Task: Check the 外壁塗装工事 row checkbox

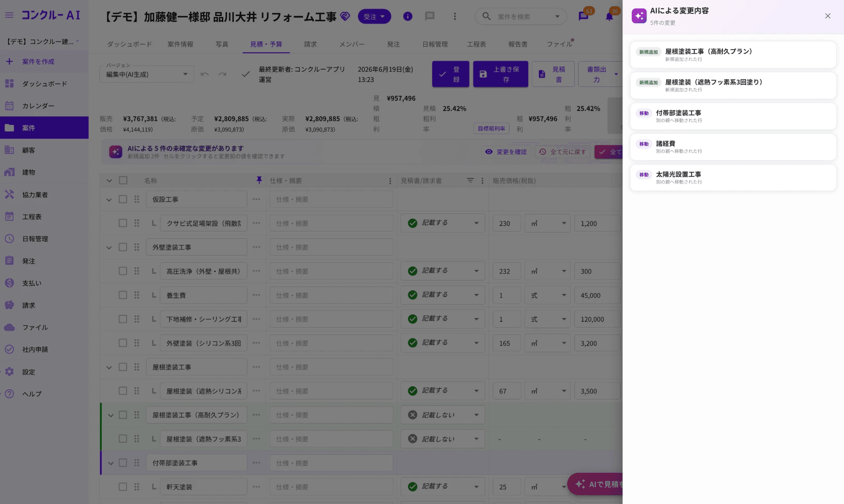Action: tap(123, 247)
